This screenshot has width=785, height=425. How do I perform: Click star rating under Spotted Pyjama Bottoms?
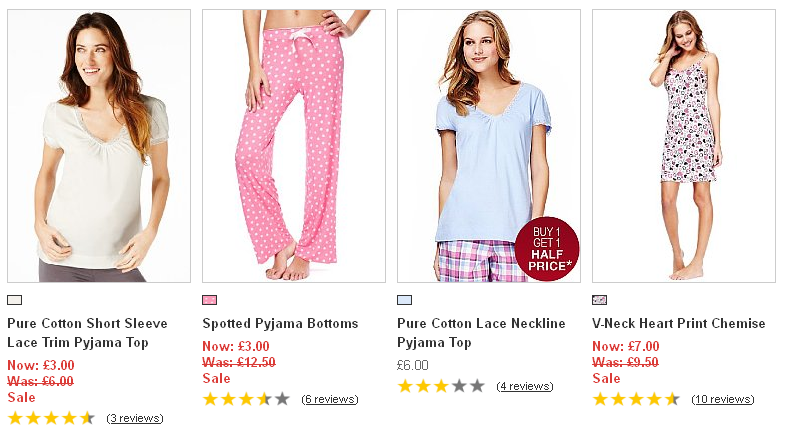246,399
